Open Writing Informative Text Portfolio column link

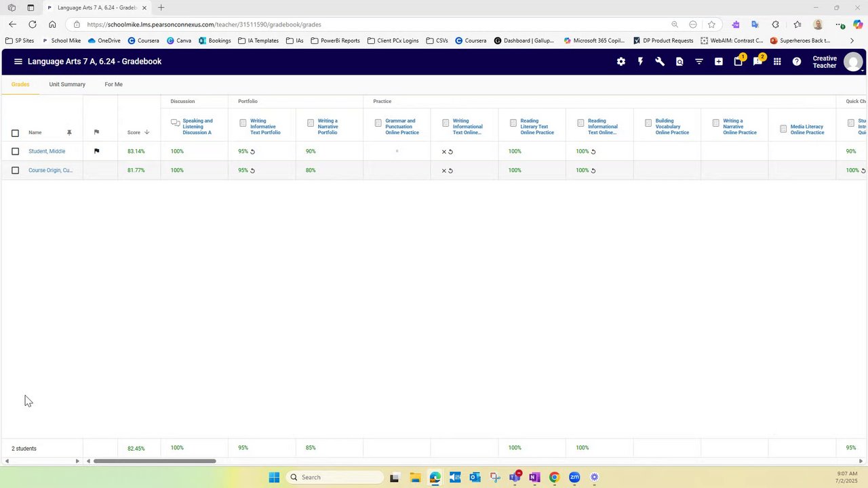point(265,127)
